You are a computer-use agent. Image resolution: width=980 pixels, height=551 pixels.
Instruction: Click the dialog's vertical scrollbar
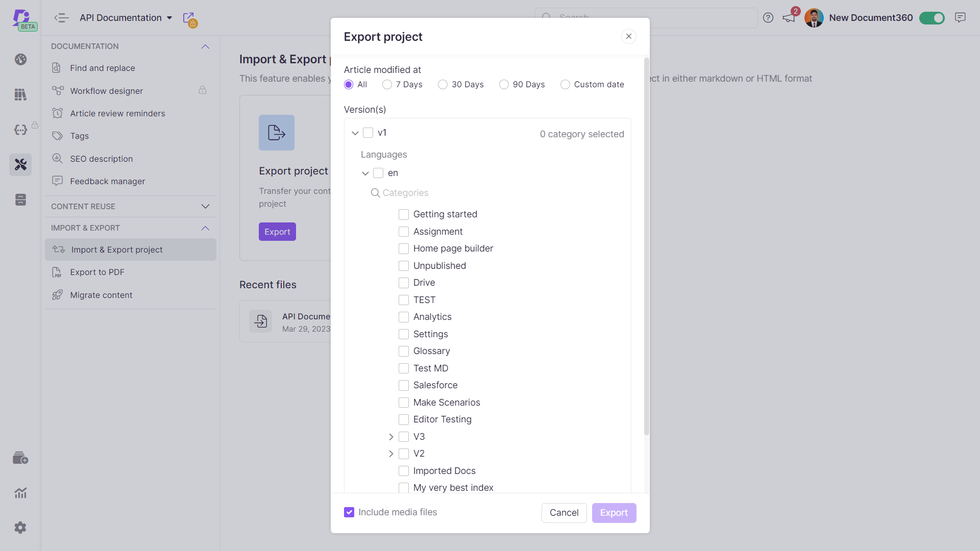[646, 245]
